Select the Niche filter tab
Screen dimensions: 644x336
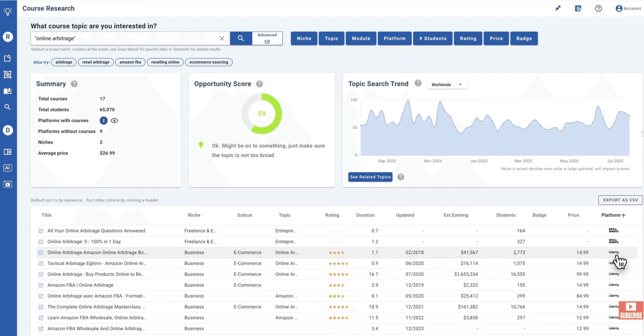coord(304,38)
